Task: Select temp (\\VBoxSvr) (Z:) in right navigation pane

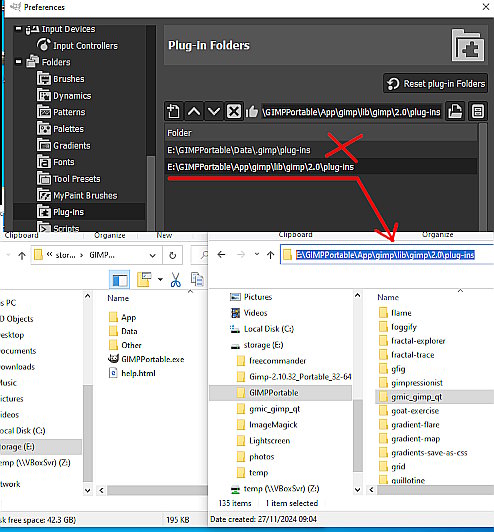Action: [x=274, y=489]
